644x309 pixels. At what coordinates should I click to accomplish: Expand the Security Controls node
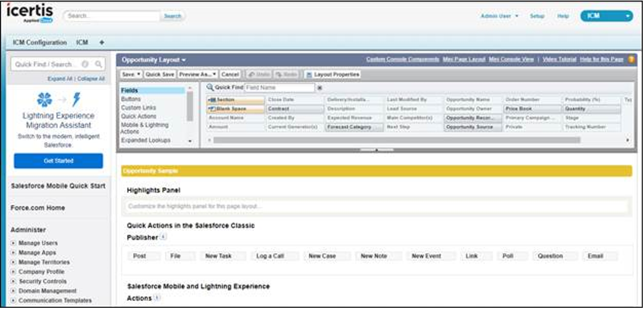(x=13, y=282)
